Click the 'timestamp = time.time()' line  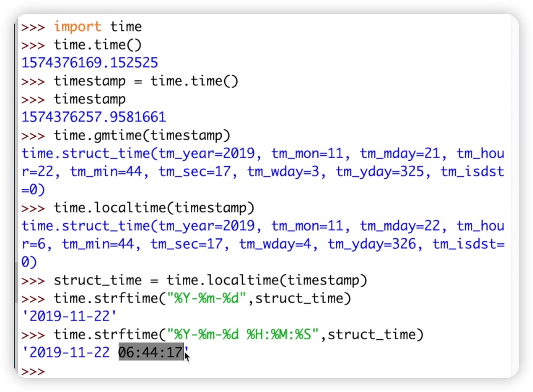pyautogui.click(x=130, y=81)
